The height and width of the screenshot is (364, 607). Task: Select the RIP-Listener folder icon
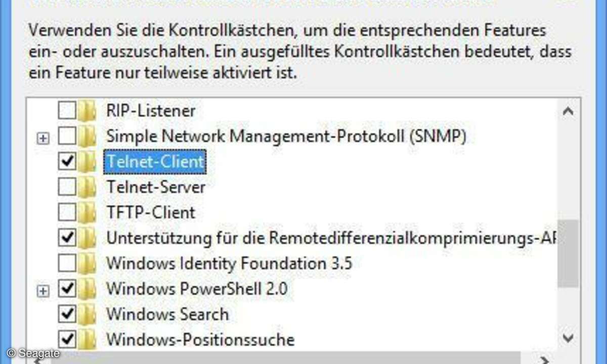pos(87,110)
